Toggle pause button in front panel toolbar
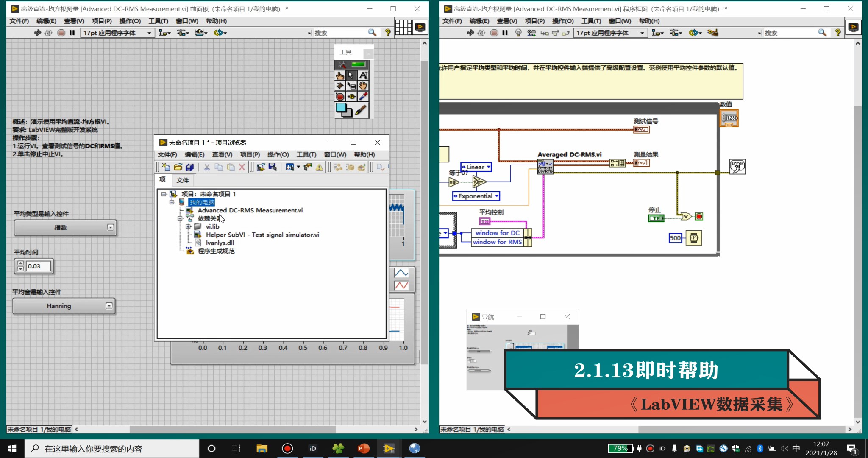Screen dimensions: 868x458 pos(72,33)
